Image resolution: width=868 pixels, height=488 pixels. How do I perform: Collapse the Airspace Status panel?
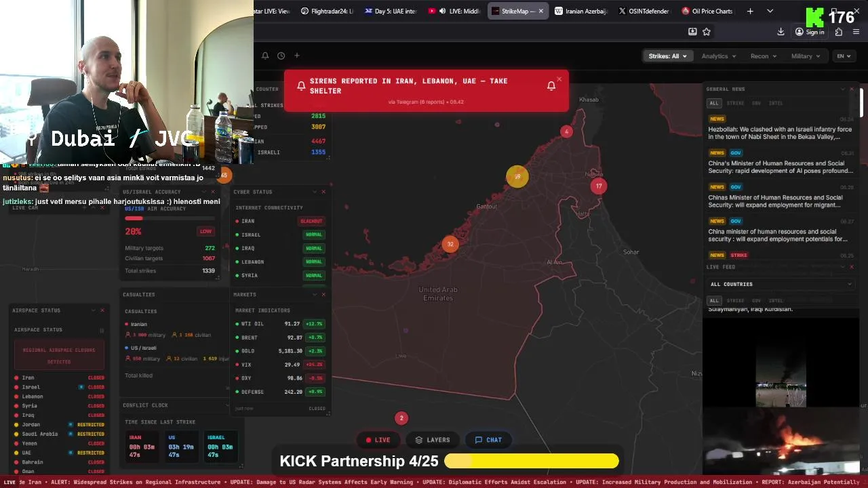tap(93, 310)
